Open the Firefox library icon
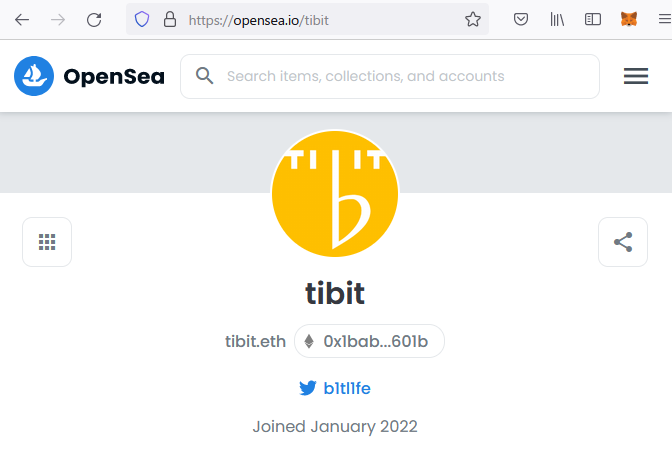 558,19
